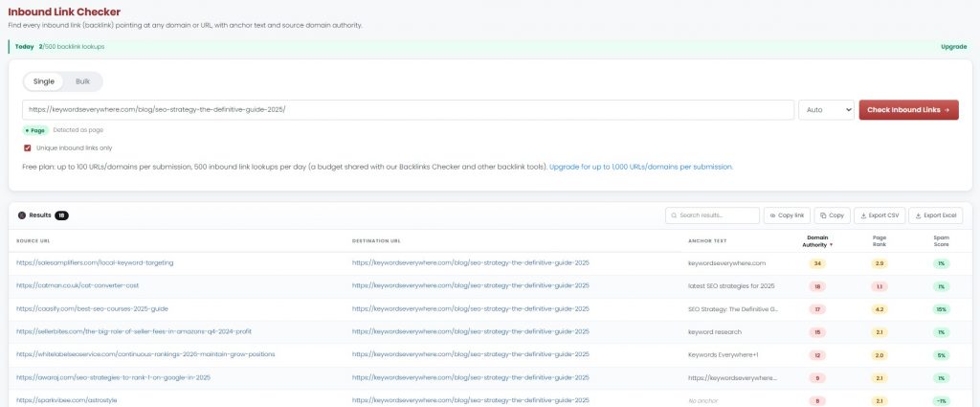The image size is (980, 407).
Task: Click the Page Rank badge 4.2
Action: pos(879,309)
